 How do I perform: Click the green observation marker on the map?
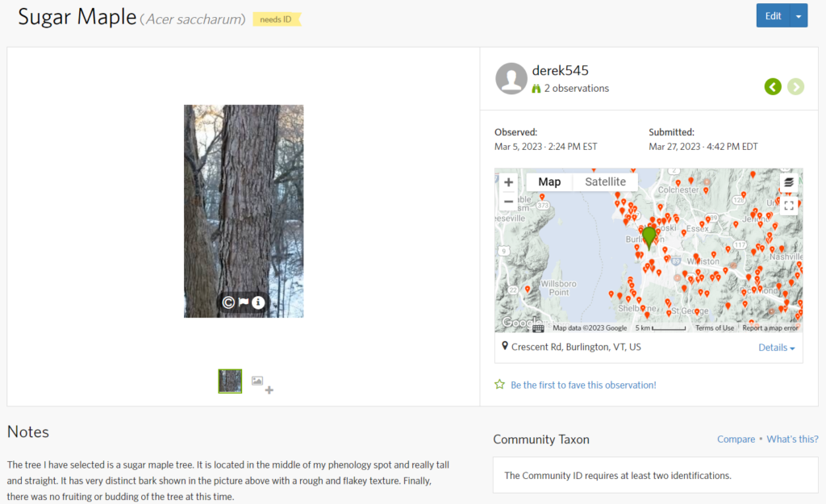click(649, 236)
